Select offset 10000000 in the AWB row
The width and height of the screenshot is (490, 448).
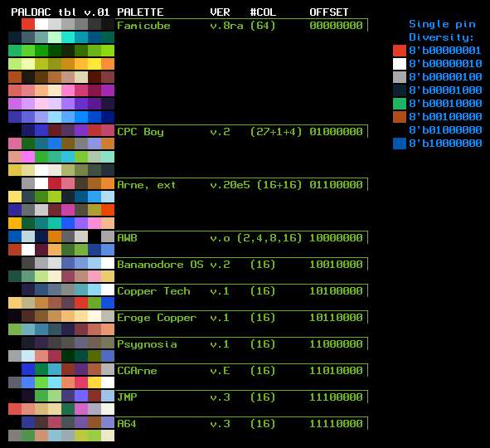(x=337, y=238)
